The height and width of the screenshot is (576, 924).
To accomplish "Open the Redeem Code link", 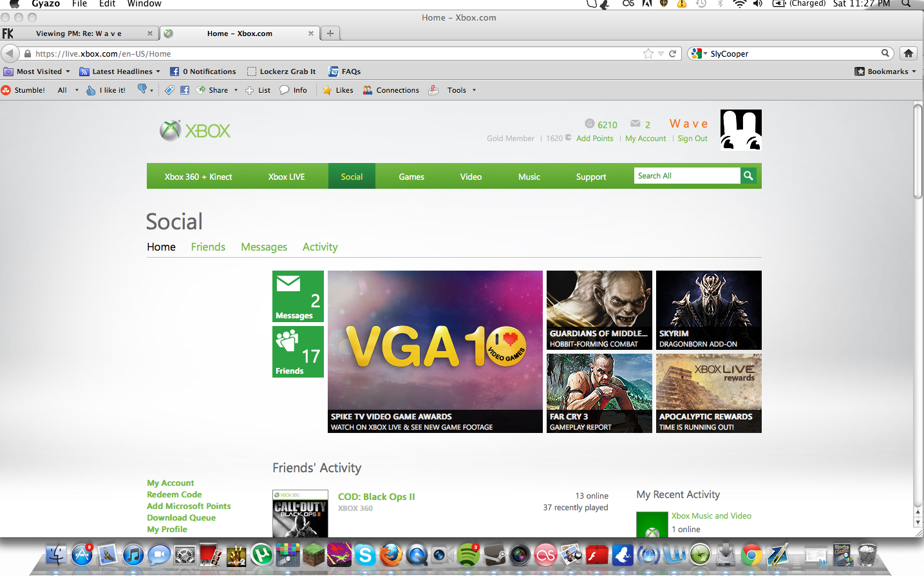I will (x=174, y=495).
